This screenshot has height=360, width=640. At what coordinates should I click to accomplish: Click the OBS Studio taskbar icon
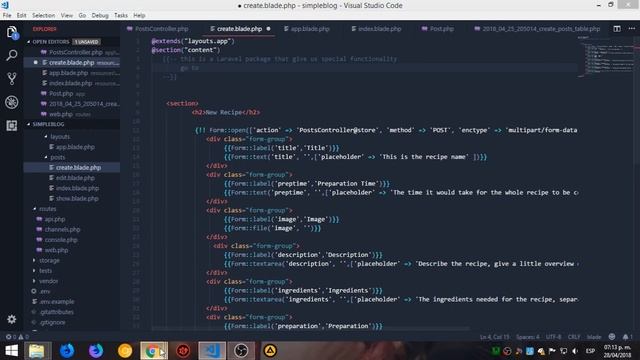click(x=241, y=351)
